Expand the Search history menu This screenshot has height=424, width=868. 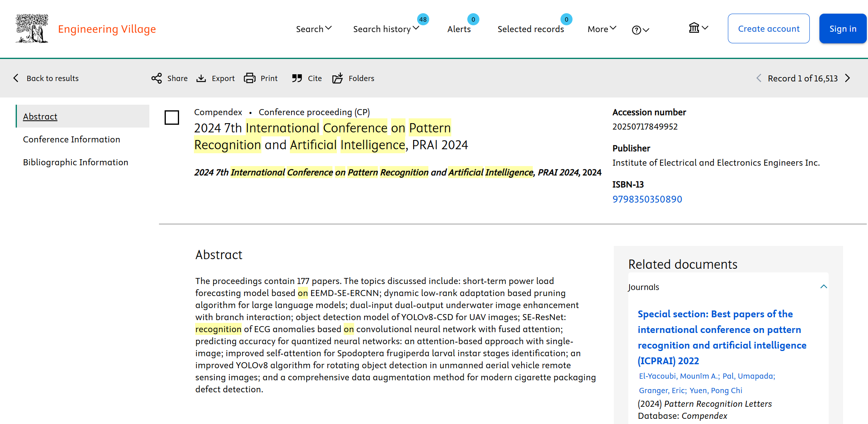[x=386, y=29]
